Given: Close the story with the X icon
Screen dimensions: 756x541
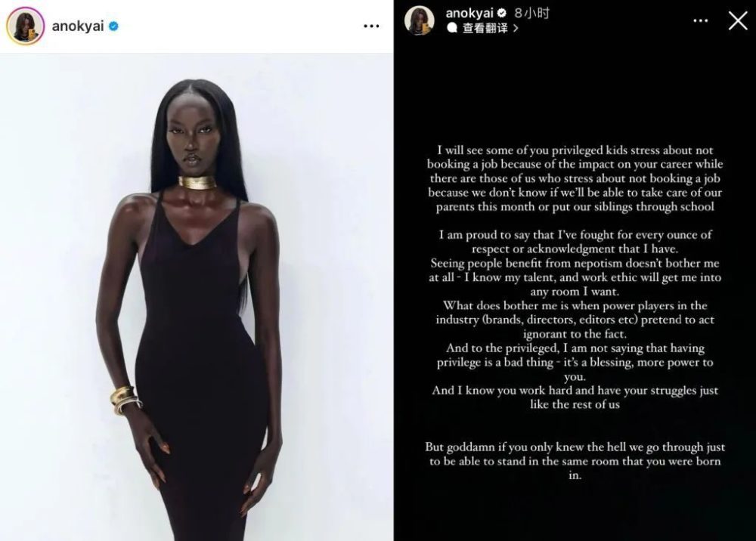Looking at the screenshot, I should click(738, 20).
